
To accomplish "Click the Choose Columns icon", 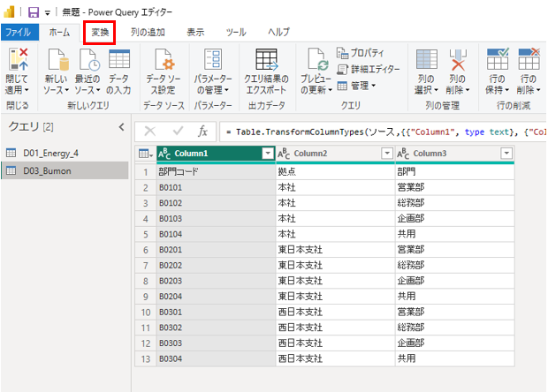I will 426,59.
